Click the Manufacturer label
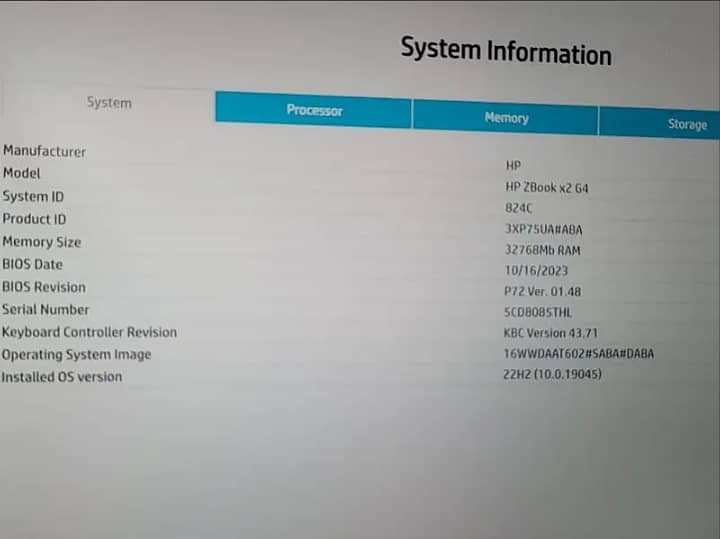The width and height of the screenshot is (720, 539). tap(44, 151)
